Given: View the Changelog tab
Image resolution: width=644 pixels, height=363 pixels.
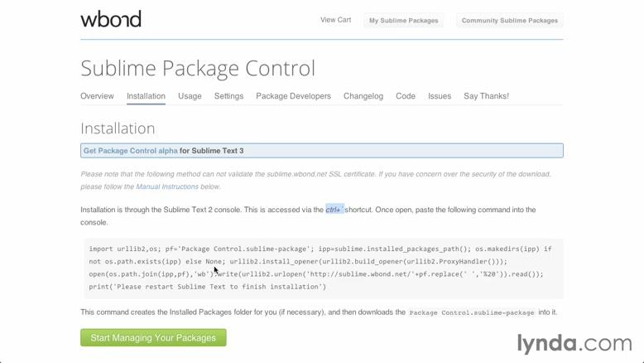Looking at the screenshot, I should pyautogui.click(x=363, y=96).
